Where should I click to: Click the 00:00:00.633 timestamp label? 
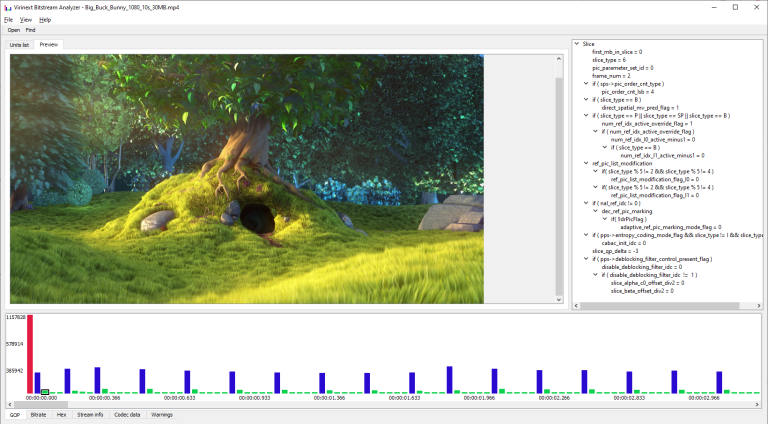click(180, 398)
